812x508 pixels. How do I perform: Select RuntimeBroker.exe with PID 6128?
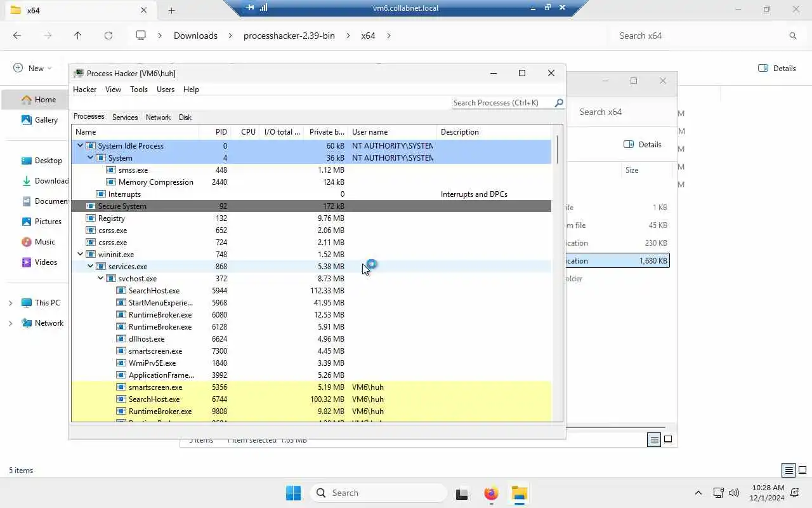pyautogui.click(x=311, y=327)
